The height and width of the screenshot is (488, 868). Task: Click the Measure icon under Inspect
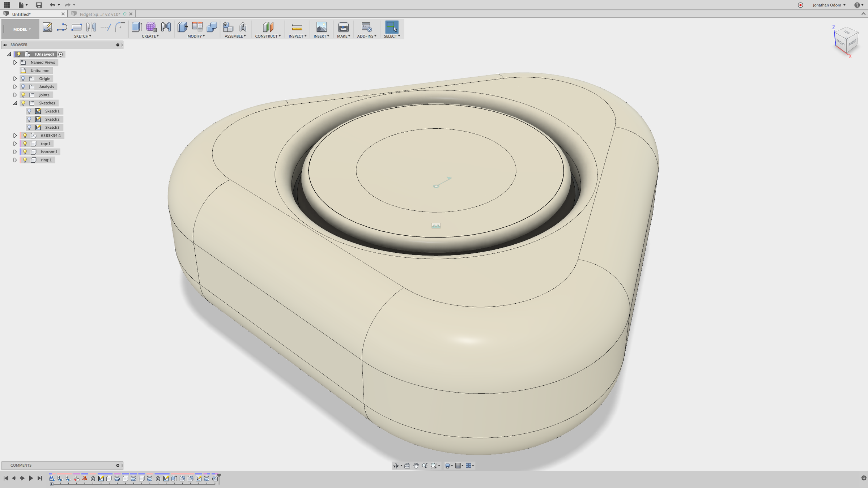coord(297,27)
